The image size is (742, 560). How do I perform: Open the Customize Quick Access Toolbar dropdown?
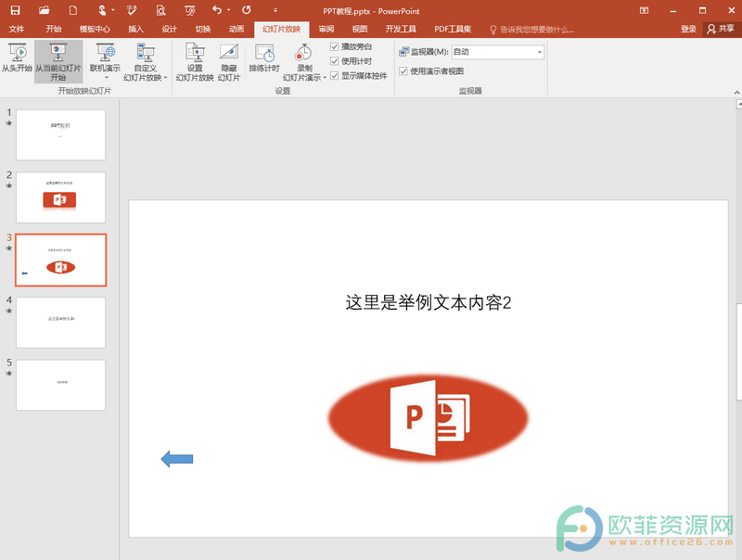pyautogui.click(x=275, y=10)
